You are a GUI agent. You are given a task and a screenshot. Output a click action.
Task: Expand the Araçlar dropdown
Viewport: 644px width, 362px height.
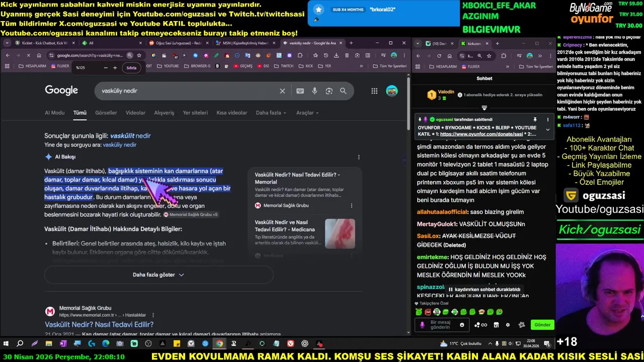tap(307, 113)
